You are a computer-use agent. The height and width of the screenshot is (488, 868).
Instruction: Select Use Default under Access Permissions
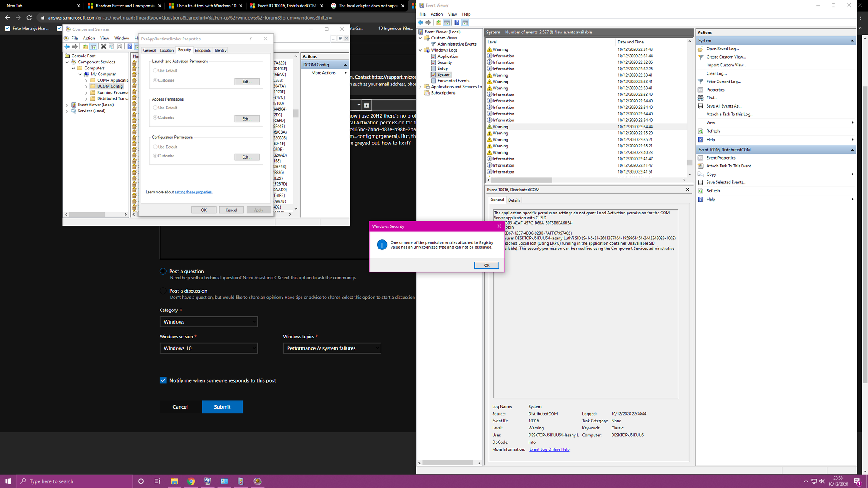point(155,108)
